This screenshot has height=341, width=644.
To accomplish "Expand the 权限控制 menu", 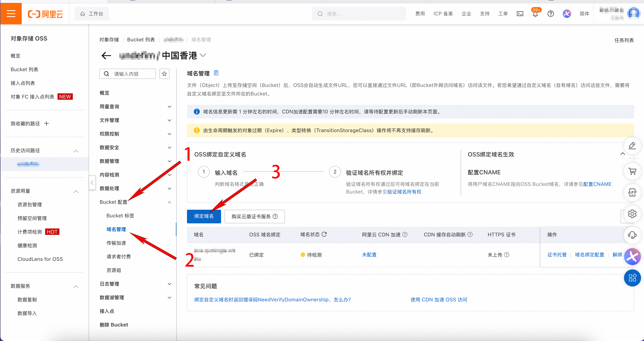I will coord(169,134).
